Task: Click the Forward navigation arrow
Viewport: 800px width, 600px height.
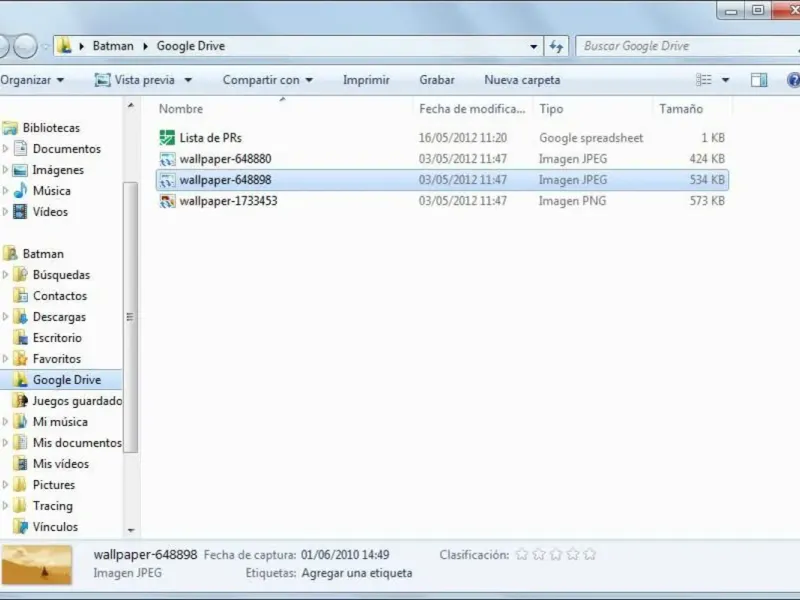Action: pos(25,46)
